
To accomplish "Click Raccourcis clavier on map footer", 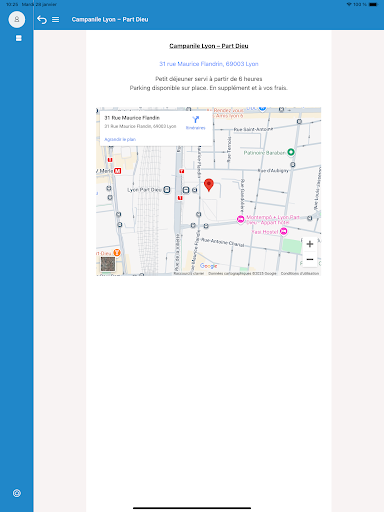I will 189,273.
